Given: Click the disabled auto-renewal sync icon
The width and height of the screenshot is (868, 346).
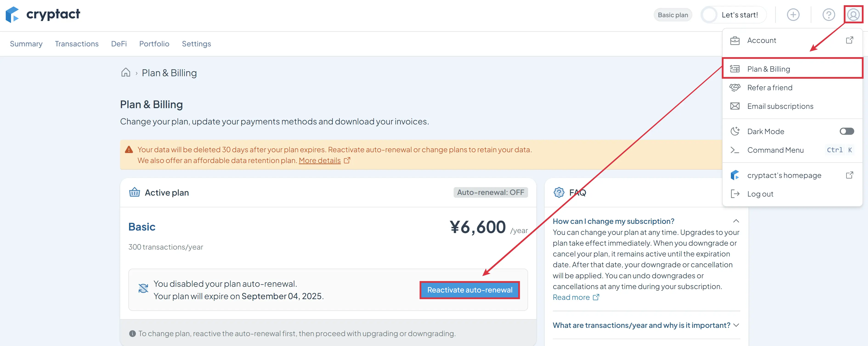Looking at the screenshot, I should tap(143, 288).
